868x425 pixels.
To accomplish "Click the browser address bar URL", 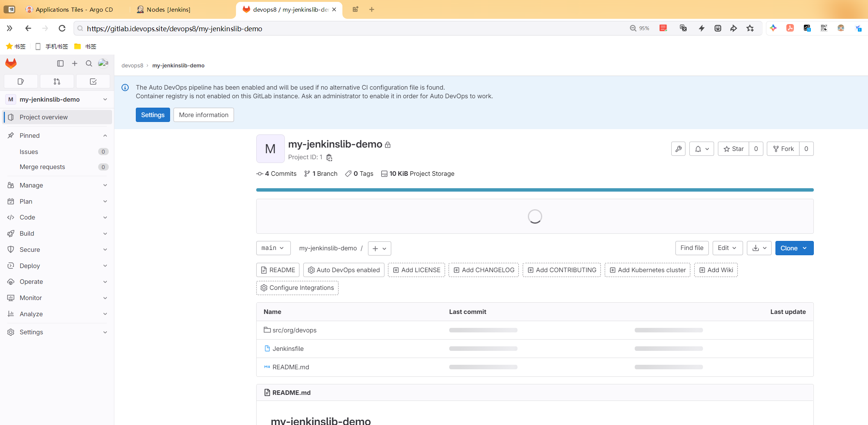I will [x=174, y=29].
